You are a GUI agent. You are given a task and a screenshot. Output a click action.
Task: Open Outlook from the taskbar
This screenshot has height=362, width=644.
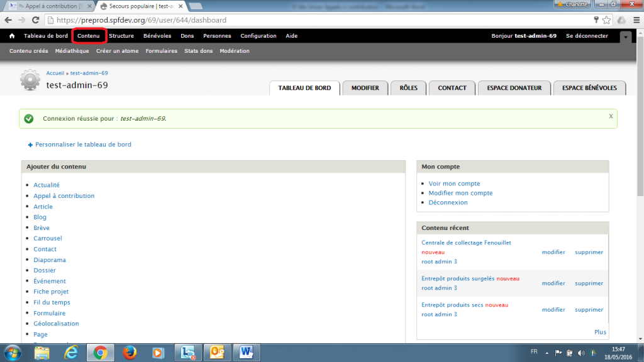click(x=216, y=352)
